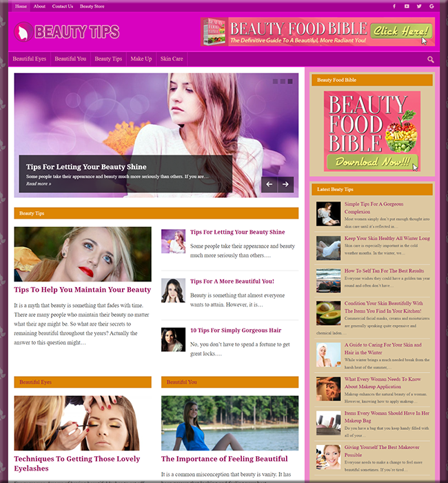The height and width of the screenshot is (483, 448).
Task: Open 10 Tips For Simply Gorgeous Hair
Action: (x=236, y=331)
